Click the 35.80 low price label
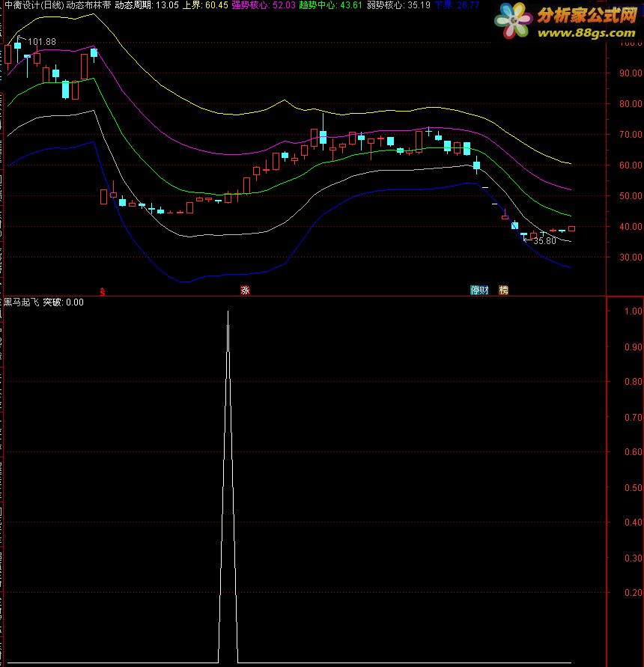This screenshot has height=667, width=644. coord(545,241)
